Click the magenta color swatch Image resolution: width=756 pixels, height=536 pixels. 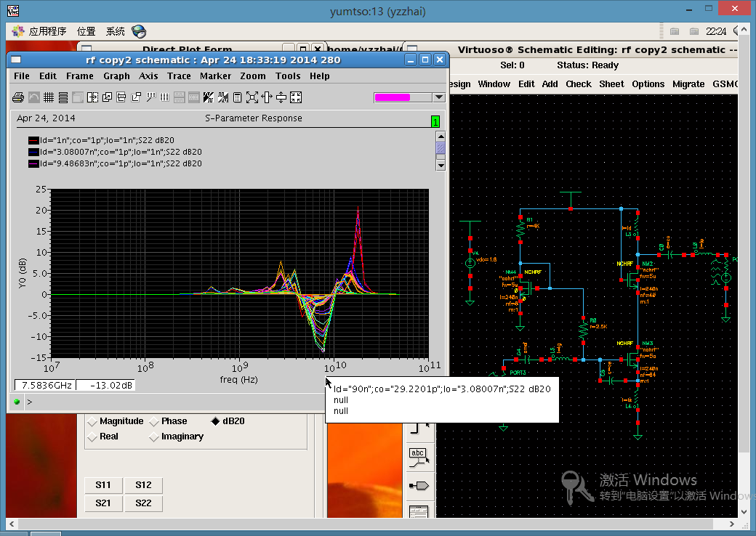[x=393, y=97]
